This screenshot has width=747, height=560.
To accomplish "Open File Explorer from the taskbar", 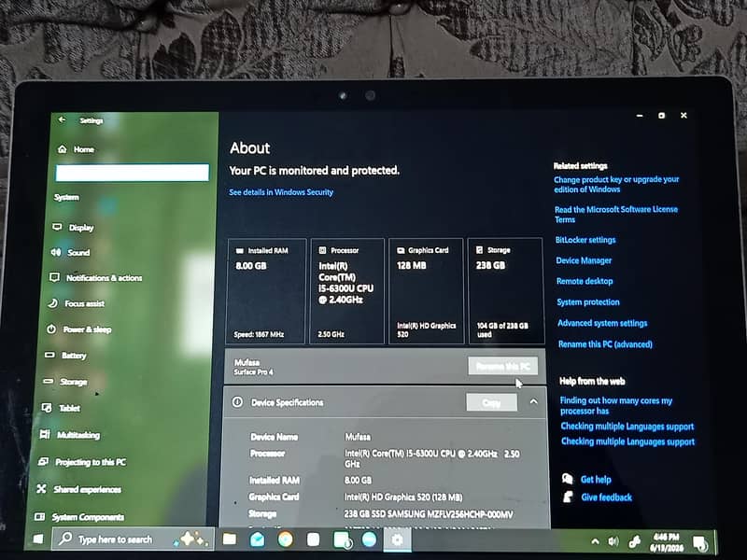I will [230, 539].
